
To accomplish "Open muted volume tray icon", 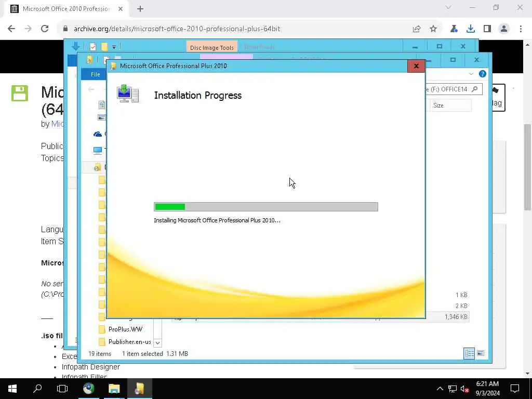I will click(465, 389).
